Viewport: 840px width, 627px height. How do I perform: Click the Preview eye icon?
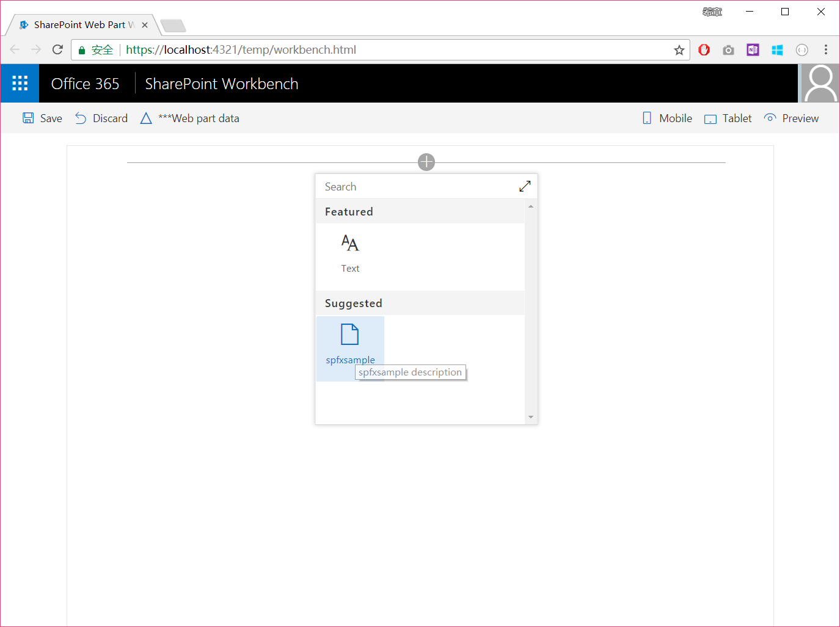point(770,117)
